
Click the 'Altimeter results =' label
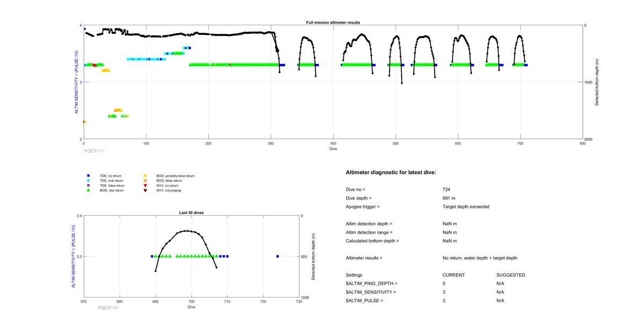pyautogui.click(x=364, y=258)
